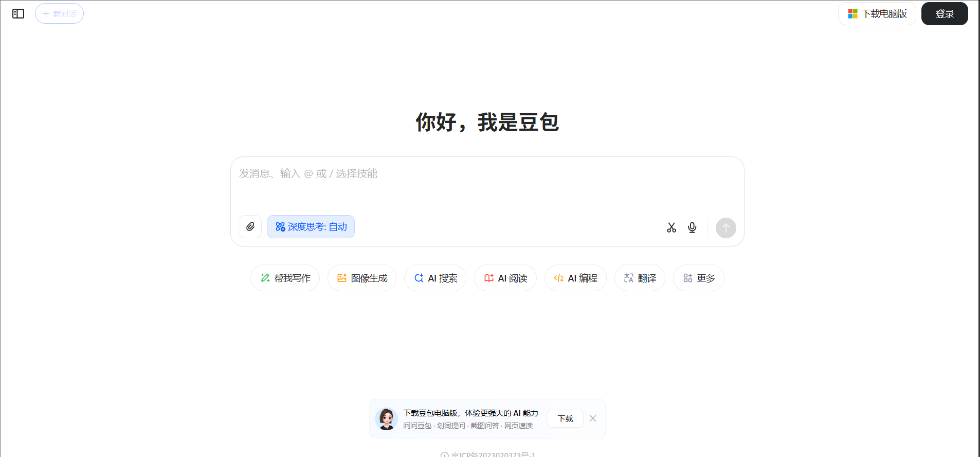Image resolution: width=980 pixels, height=457 pixels.
Task: Expand the 更多 skills menu
Action: click(699, 278)
